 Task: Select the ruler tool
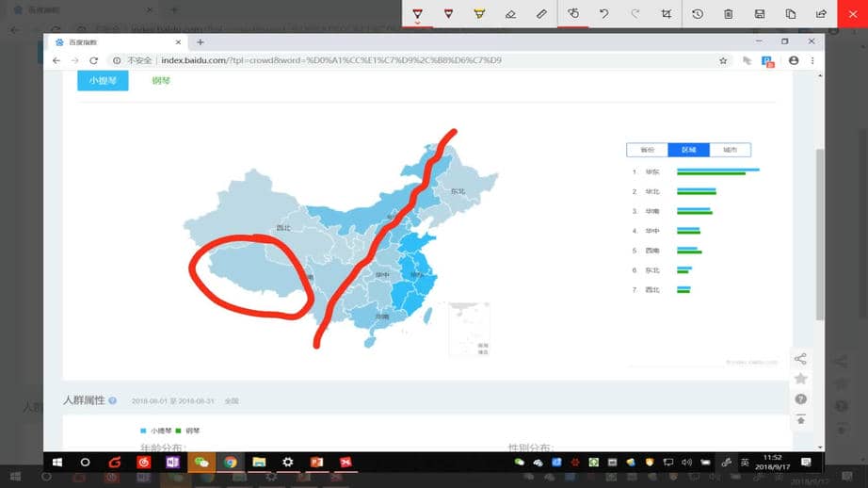(x=540, y=14)
